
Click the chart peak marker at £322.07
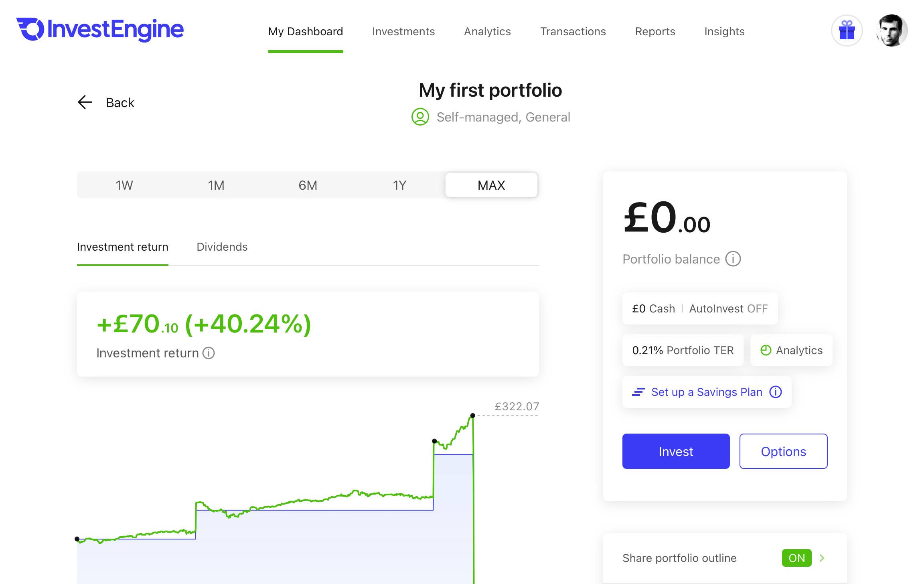pos(473,416)
